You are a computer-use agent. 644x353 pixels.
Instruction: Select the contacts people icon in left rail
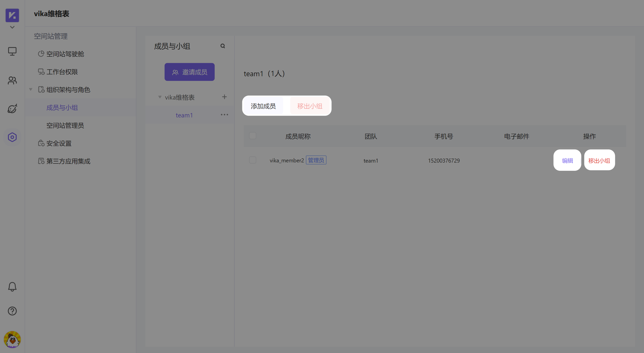tap(12, 80)
